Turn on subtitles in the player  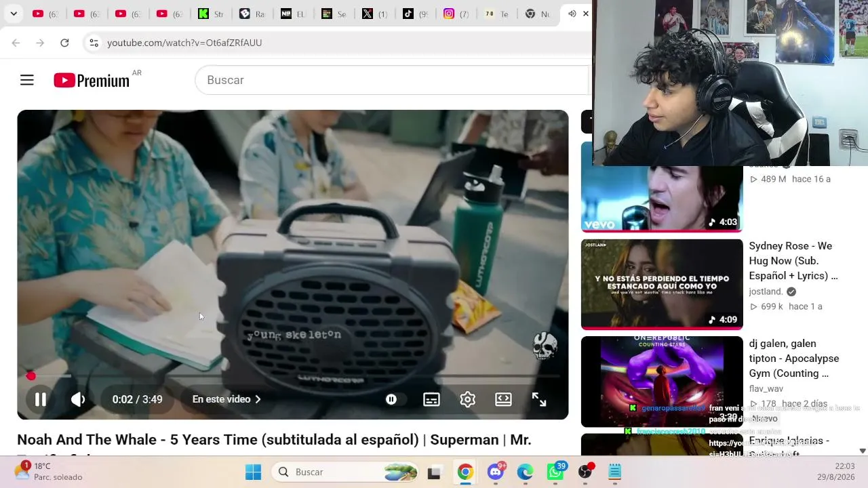431,399
